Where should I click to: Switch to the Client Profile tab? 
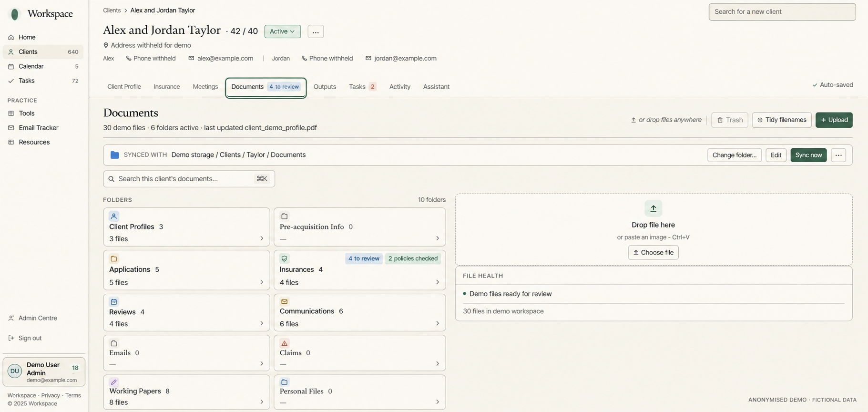click(124, 87)
